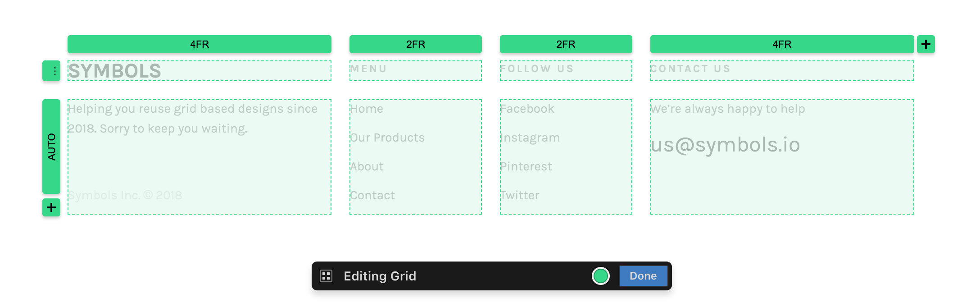Select the Symbols Inc. copyright text cell
This screenshot has height=303, width=980.
tap(125, 195)
